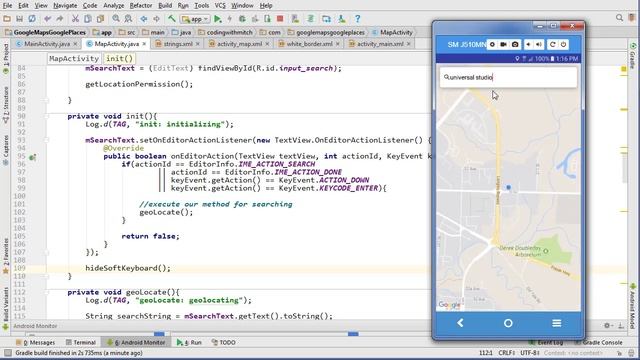Open Help question mark icon
The width and height of the screenshot is (640, 360).
(358, 19)
